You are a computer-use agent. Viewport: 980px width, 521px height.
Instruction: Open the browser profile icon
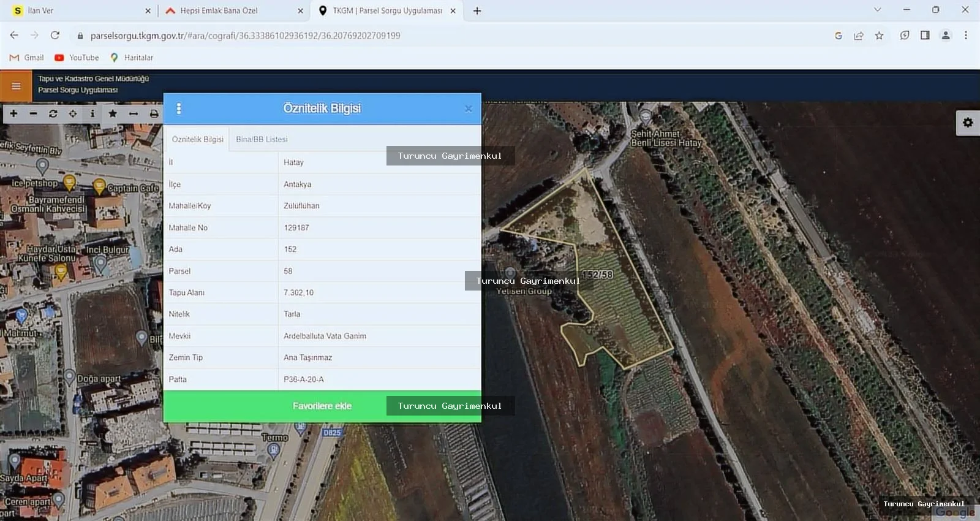946,36
